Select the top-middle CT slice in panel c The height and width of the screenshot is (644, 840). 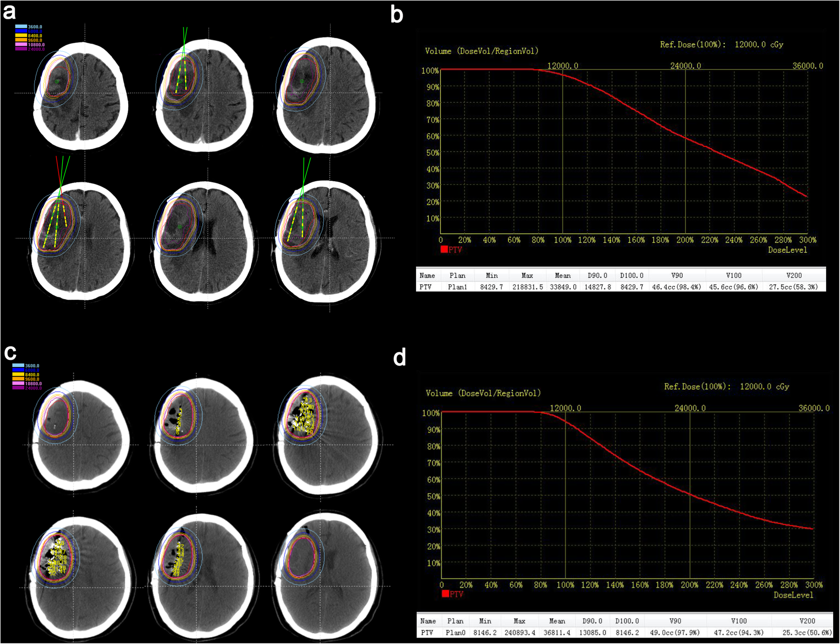(204, 436)
